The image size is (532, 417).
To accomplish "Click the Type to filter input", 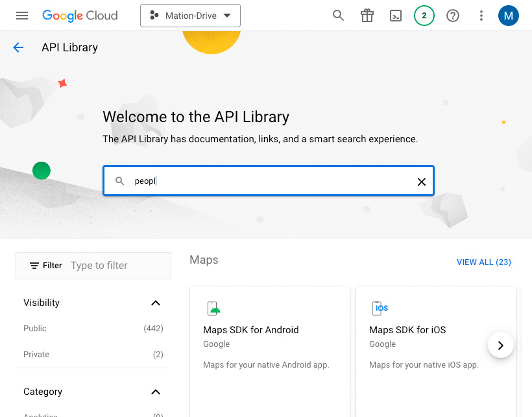I will pos(99,265).
